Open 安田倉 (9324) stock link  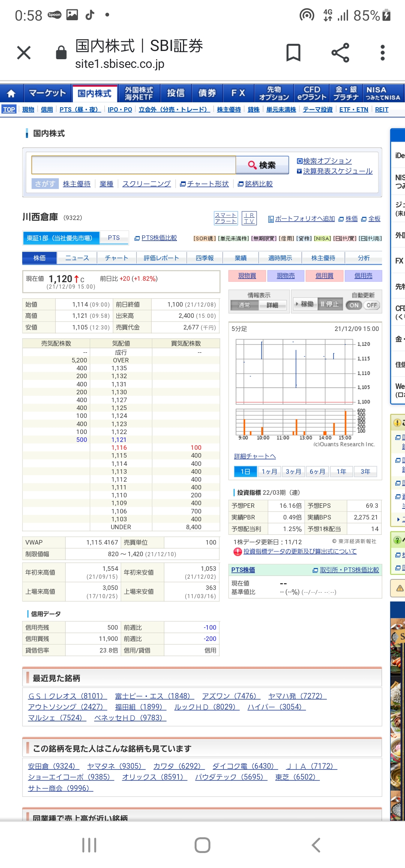click(x=54, y=766)
